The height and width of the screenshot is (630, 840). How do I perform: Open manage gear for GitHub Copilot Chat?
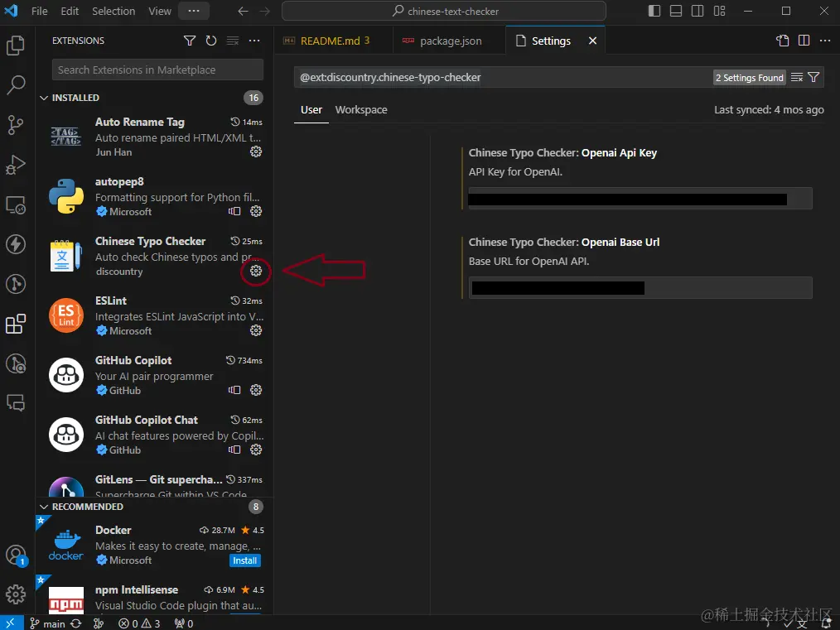[x=256, y=450]
